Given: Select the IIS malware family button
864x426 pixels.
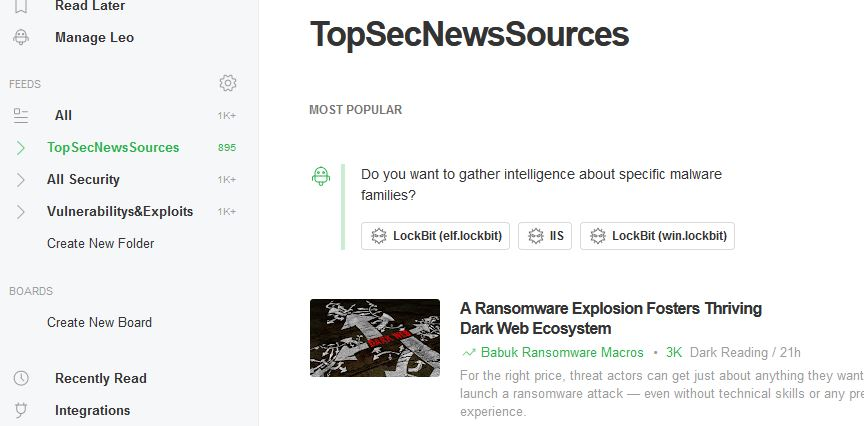Looking at the screenshot, I should tap(545, 236).
